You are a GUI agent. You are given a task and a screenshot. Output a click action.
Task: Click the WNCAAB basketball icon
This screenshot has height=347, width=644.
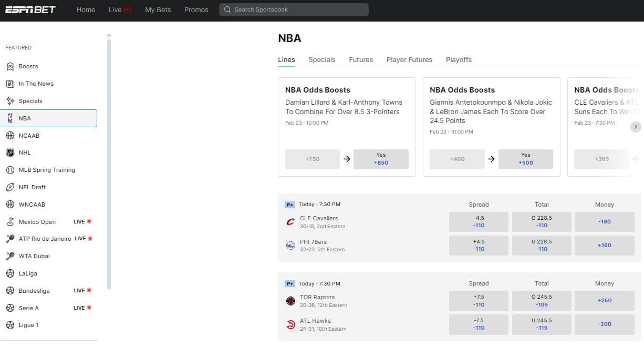tap(10, 205)
